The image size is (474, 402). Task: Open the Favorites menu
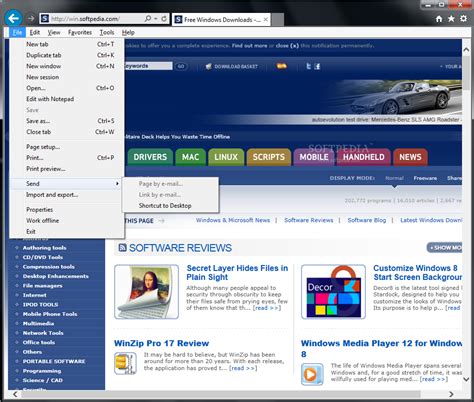(x=80, y=32)
